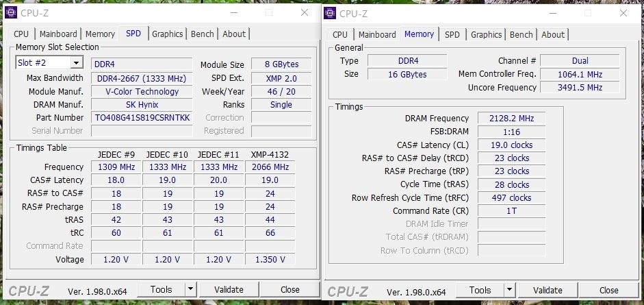The image size is (644, 305).
Task: Click Tools button in left window
Action: pos(161,289)
